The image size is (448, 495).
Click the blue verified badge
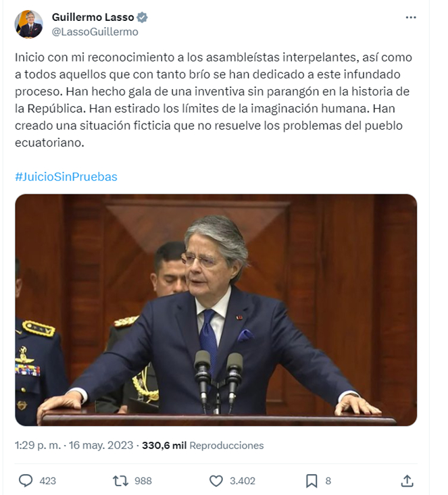click(x=142, y=18)
